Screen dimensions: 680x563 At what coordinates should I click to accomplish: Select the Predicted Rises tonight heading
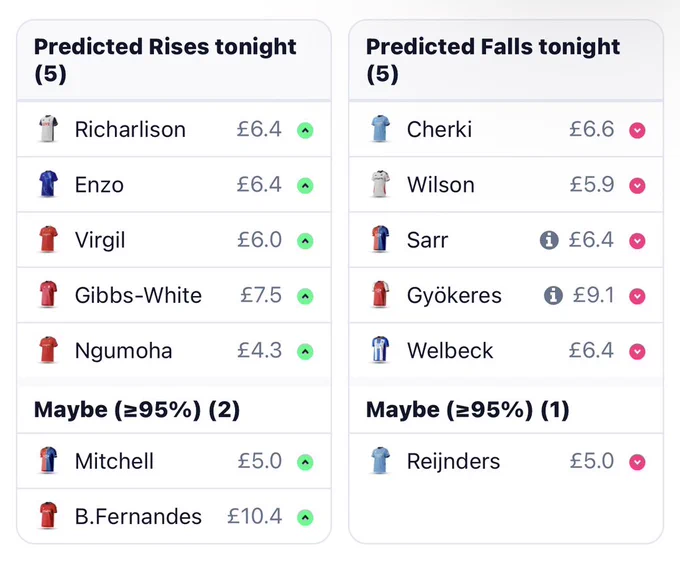(165, 60)
